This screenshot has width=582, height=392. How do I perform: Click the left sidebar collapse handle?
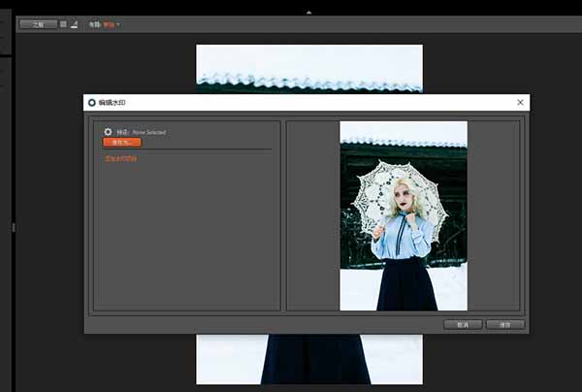(x=13, y=227)
